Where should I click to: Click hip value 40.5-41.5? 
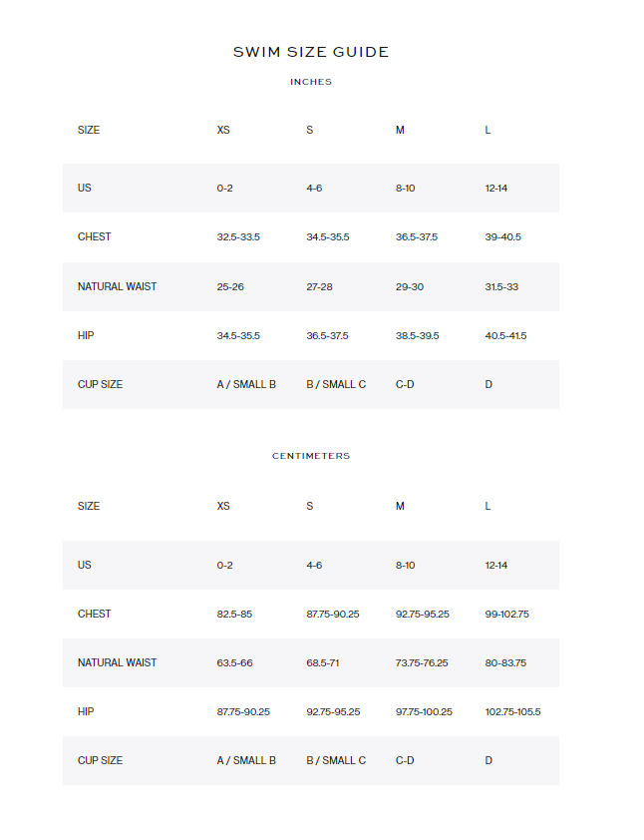(505, 335)
